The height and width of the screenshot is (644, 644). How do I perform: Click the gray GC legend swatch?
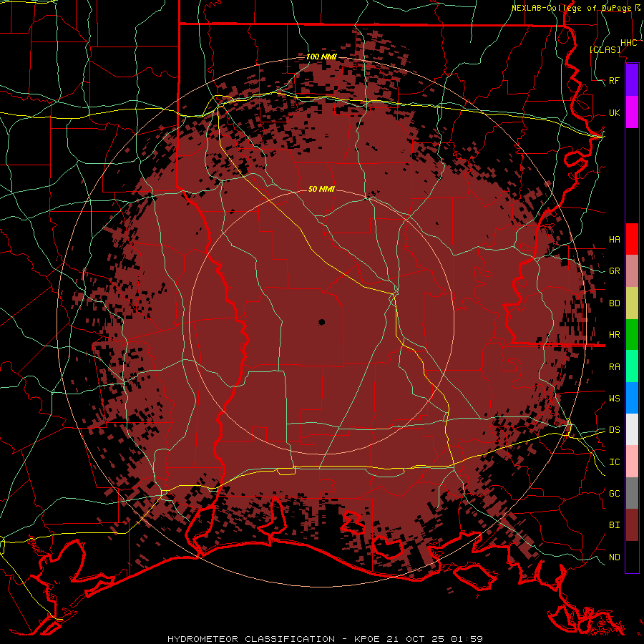[x=632, y=493]
